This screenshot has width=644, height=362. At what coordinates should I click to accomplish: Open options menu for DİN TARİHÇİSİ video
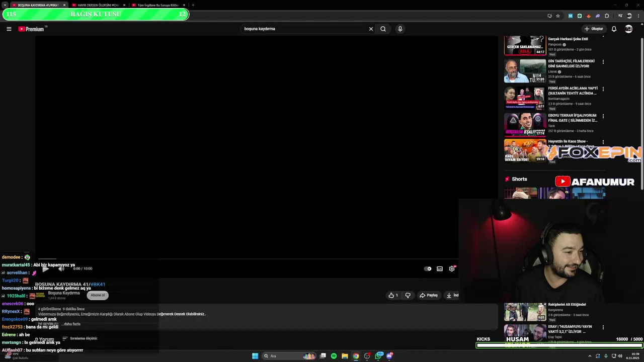603,62
